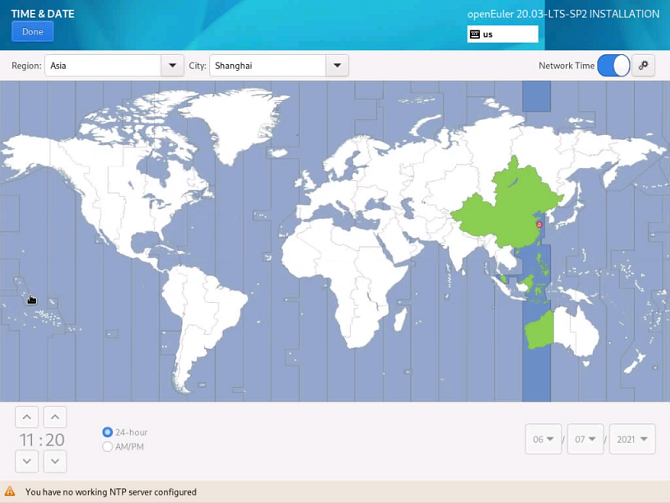Click the Shanghai location marker on map

[539, 225]
